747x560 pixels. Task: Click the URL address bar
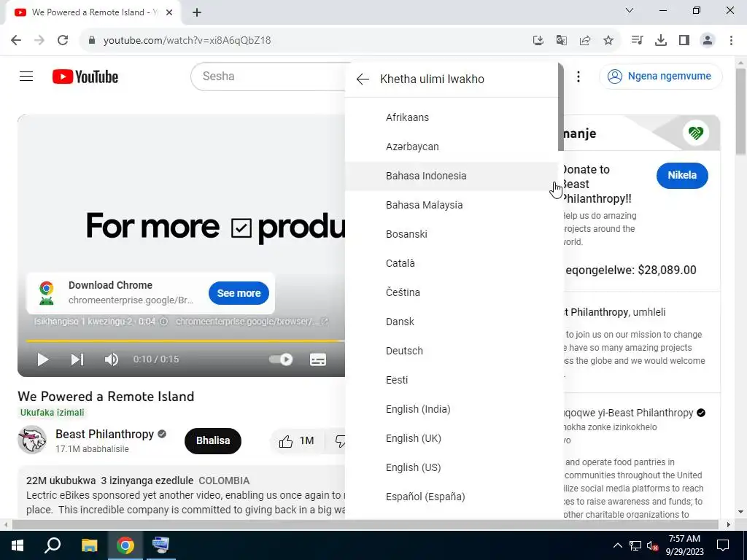pos(305,41)
